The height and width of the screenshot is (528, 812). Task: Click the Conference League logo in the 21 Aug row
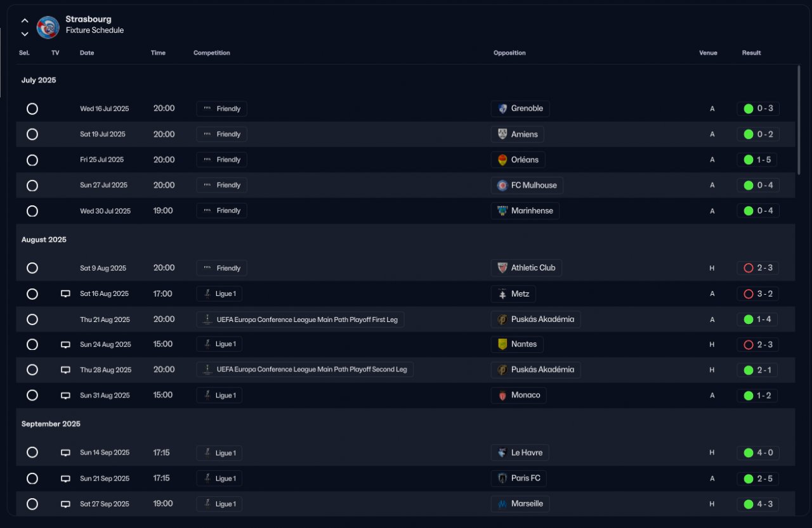point(207,319)
